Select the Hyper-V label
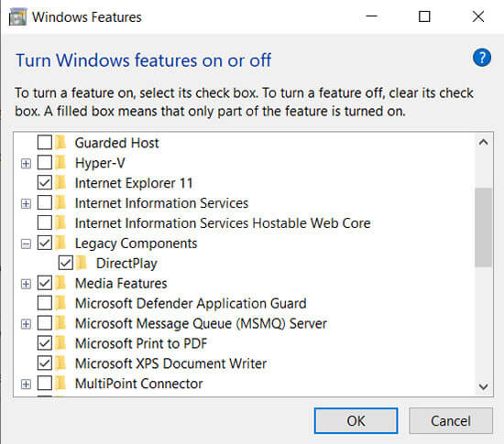This screenshot has height=444, width=504. pos(100,163)
